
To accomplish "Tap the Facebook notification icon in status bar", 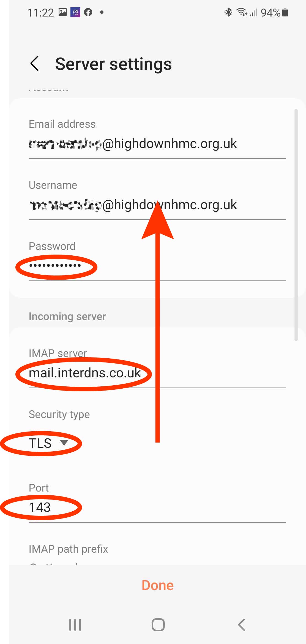I will click(x=88, y=12).
